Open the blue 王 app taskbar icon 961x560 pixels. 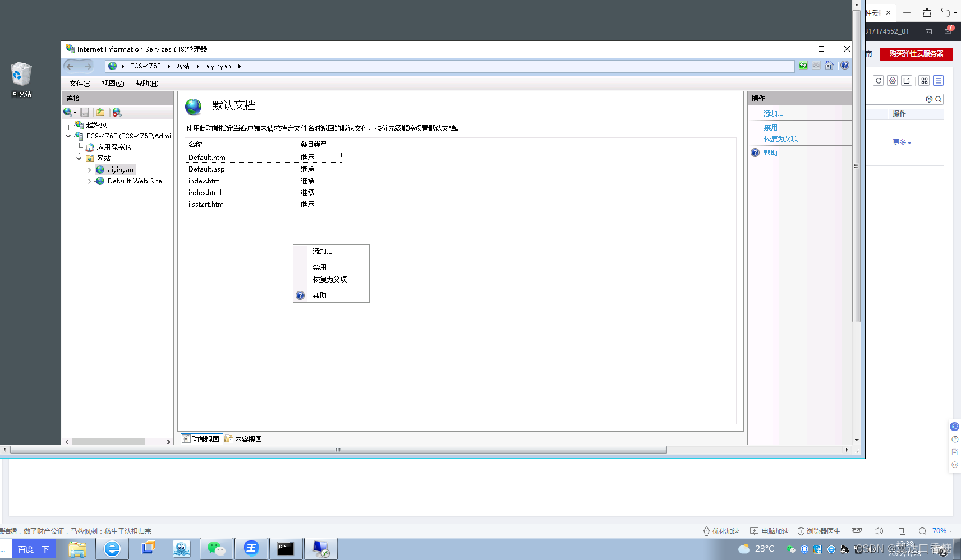(x=251, y=549)
